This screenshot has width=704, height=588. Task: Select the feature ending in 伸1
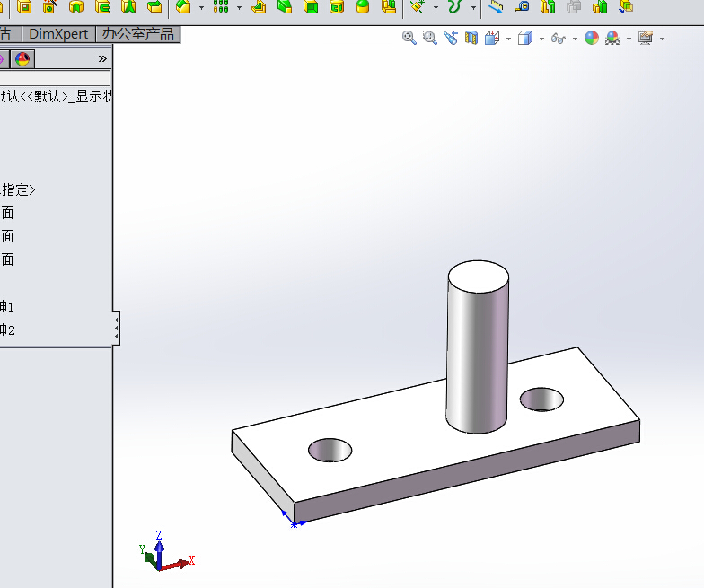pyautogui.click(x=7, y=307)
